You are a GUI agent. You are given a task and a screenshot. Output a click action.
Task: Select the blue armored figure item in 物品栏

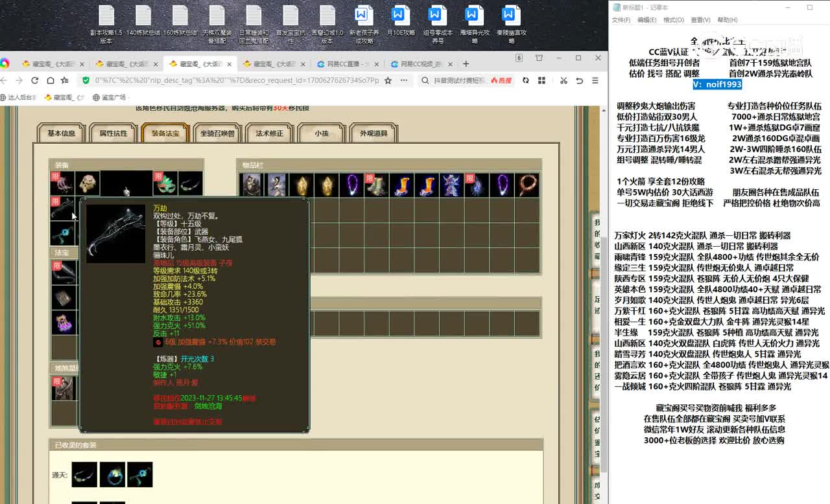(451, 185)
